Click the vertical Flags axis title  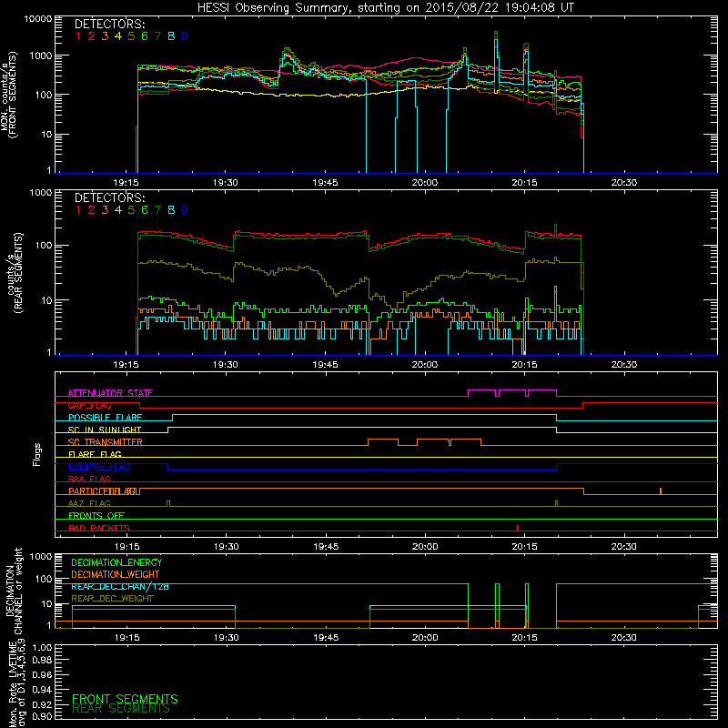37,454
